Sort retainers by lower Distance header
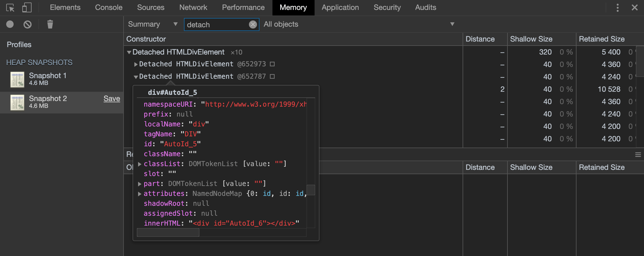 tap(485, 167)
